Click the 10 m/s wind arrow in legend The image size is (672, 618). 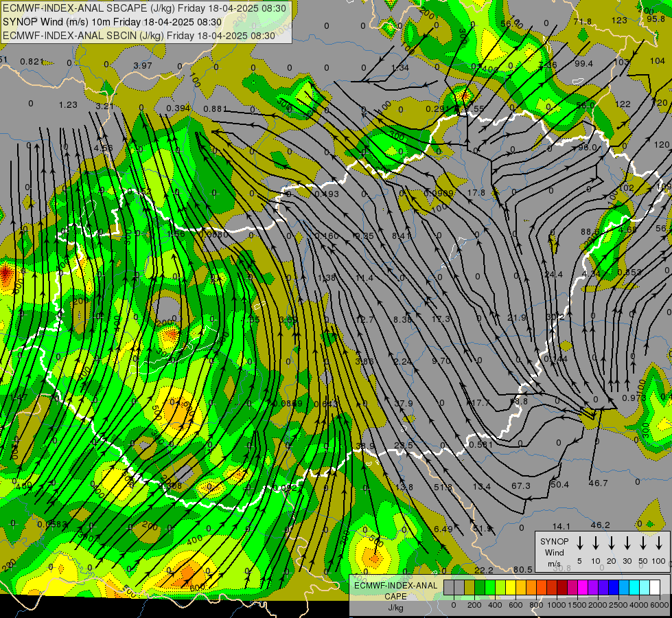(x=595, y=542)
